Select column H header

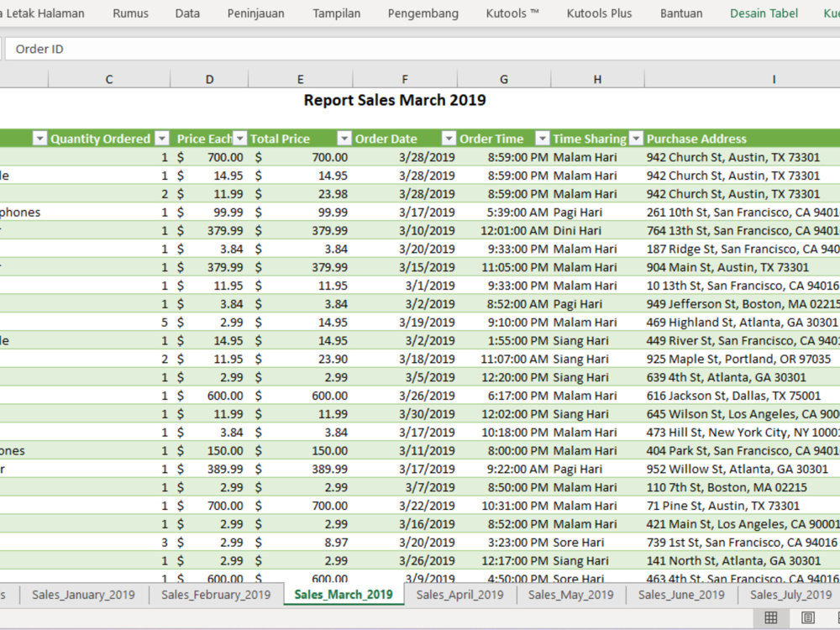tap(597, 79)
